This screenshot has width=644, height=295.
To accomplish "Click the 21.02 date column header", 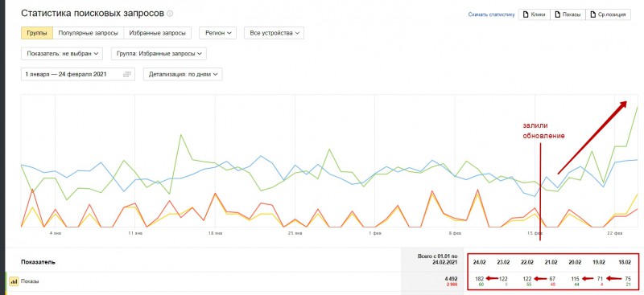I will pos(551,262).
